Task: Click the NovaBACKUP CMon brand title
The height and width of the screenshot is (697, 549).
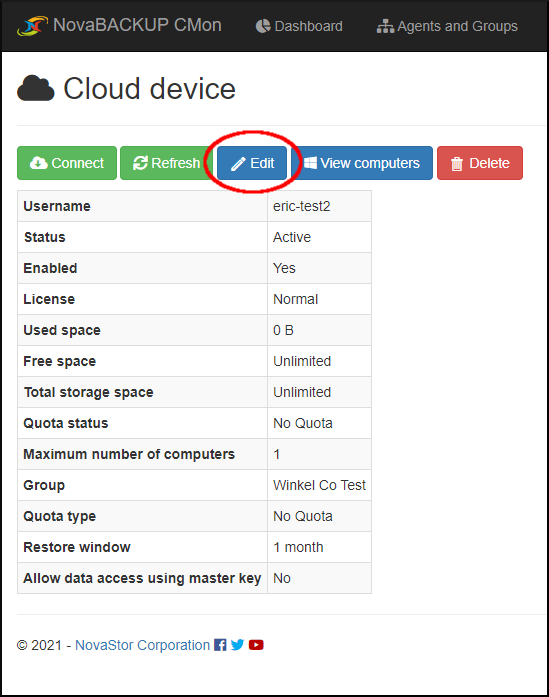Action: 137,25
